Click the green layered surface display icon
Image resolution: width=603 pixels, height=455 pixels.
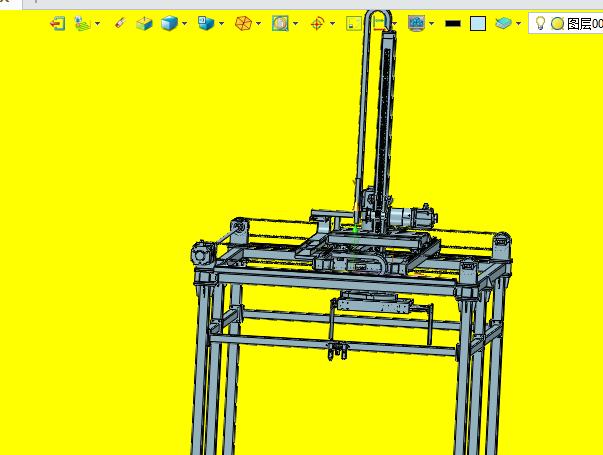pyautogui.click(x=82, y=24)
